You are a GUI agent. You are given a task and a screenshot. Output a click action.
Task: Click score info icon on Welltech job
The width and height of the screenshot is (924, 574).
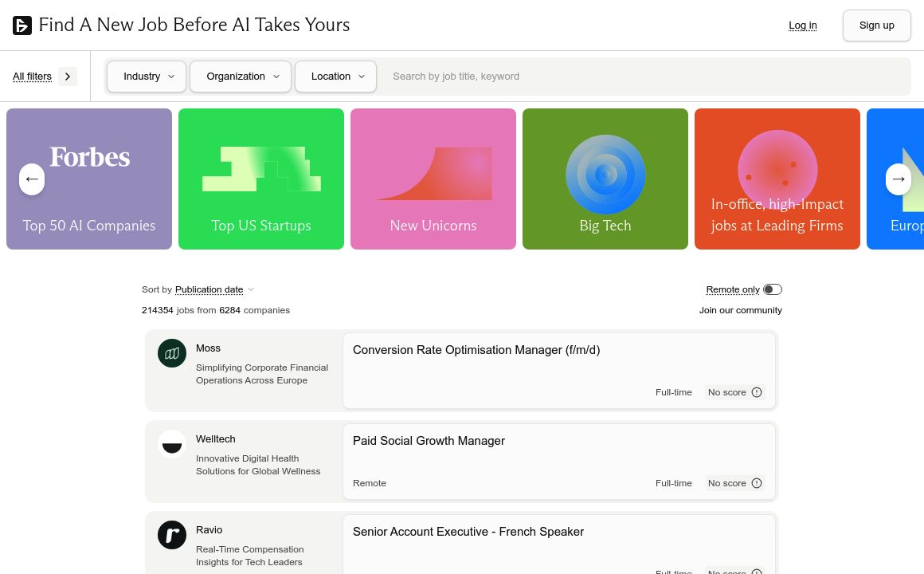757,483
